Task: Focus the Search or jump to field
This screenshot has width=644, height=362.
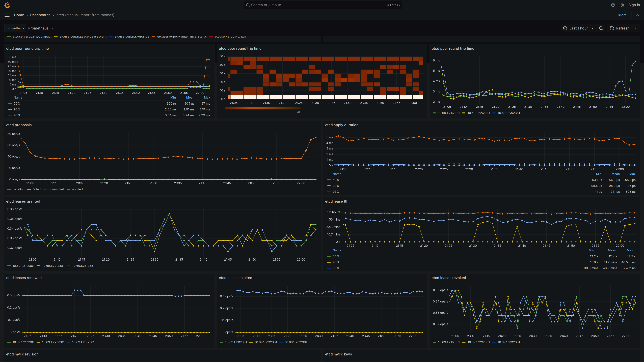Action: (323, 5)
